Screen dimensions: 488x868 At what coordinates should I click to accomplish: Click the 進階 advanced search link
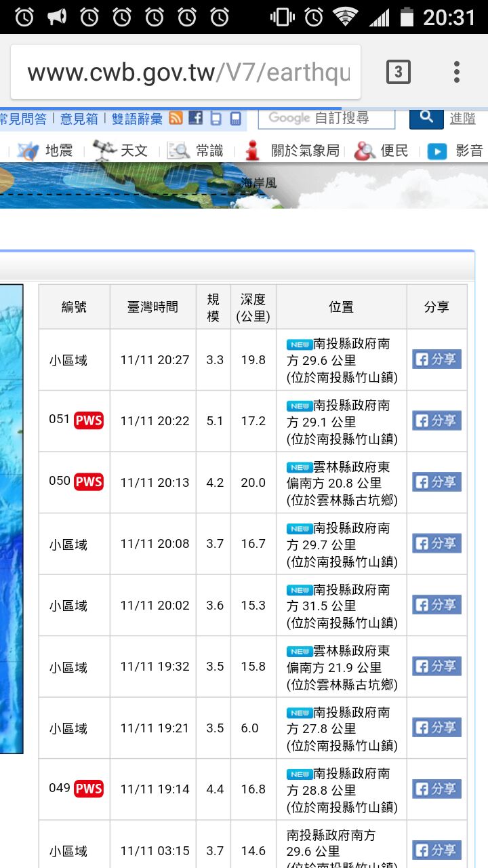(x=463, y=118)
